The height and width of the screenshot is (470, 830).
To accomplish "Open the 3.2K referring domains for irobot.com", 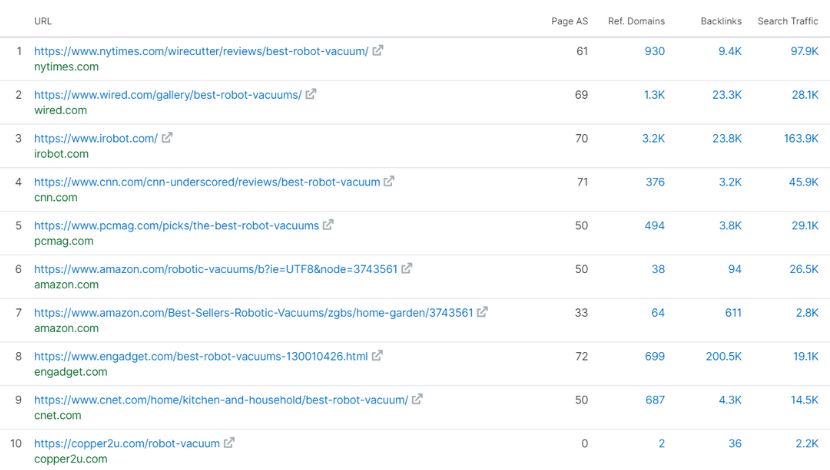I will [x=652, y=138].
